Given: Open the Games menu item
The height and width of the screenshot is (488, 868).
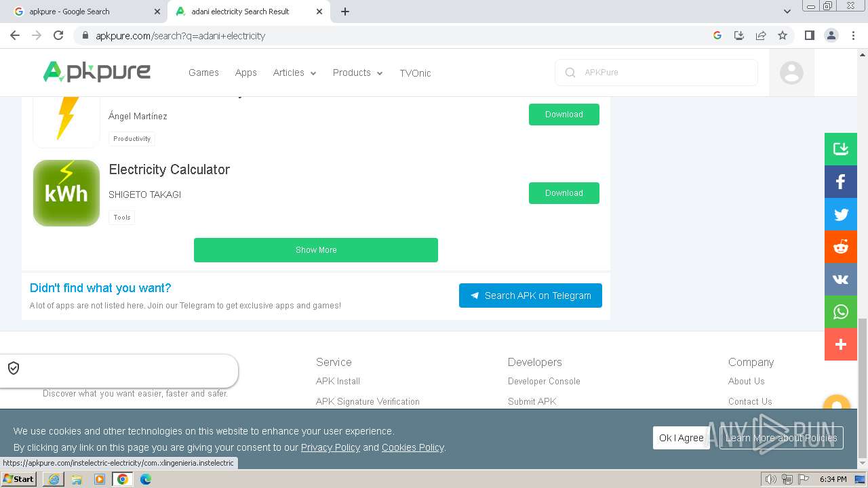Looking at the screenshot, I should click(x=203, y=73).
